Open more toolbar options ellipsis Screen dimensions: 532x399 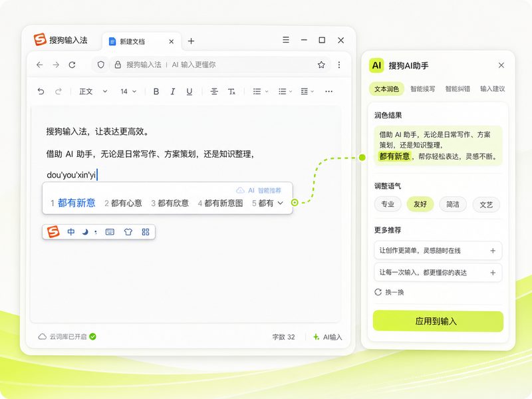[x=329, y=91]
